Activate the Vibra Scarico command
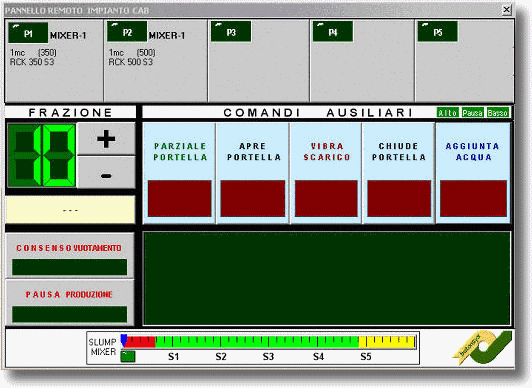The width and height of the screenshot is (532, 388). [326, 173]
